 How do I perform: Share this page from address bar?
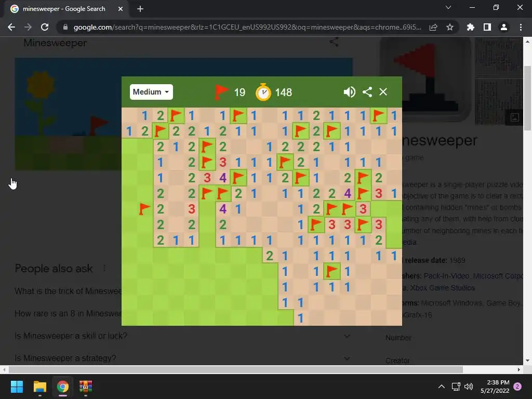coord(433,27)
